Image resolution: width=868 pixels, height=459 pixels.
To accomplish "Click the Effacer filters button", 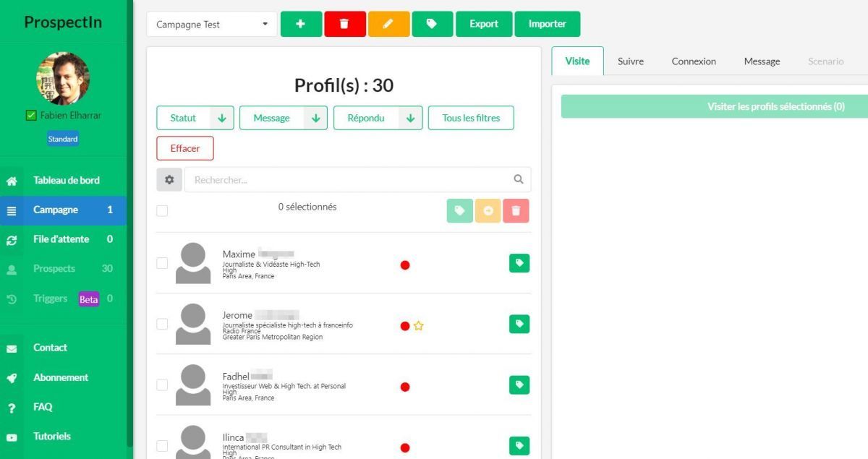I will 185,148.
